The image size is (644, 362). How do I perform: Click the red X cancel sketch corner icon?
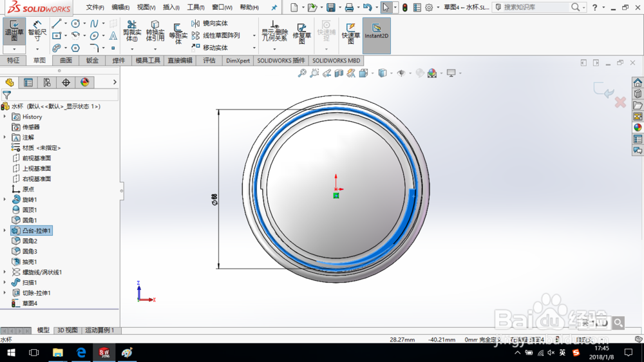[620, 102]
